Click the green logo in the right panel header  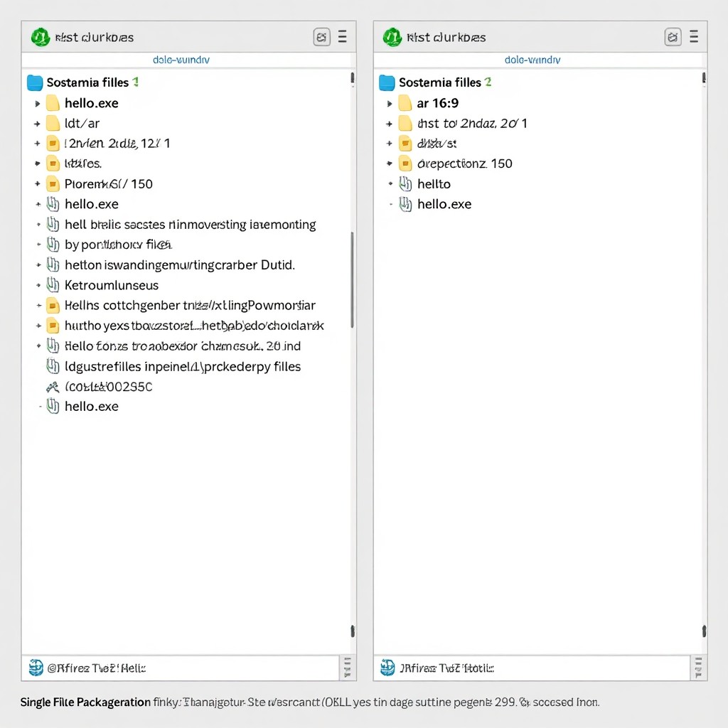pyautogui.click(x=392, y=37)
